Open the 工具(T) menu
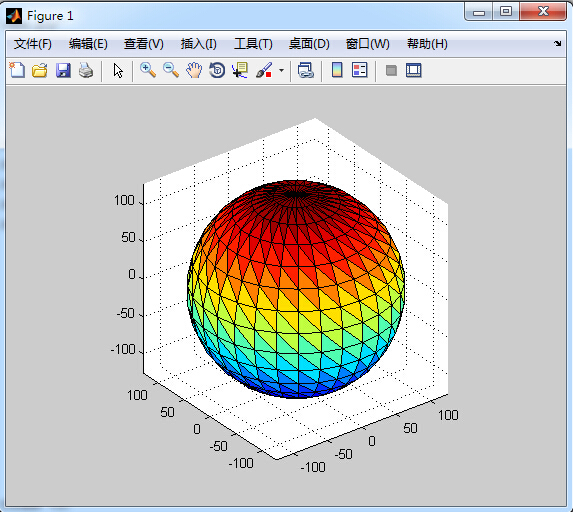 click(x=253, y=44)
